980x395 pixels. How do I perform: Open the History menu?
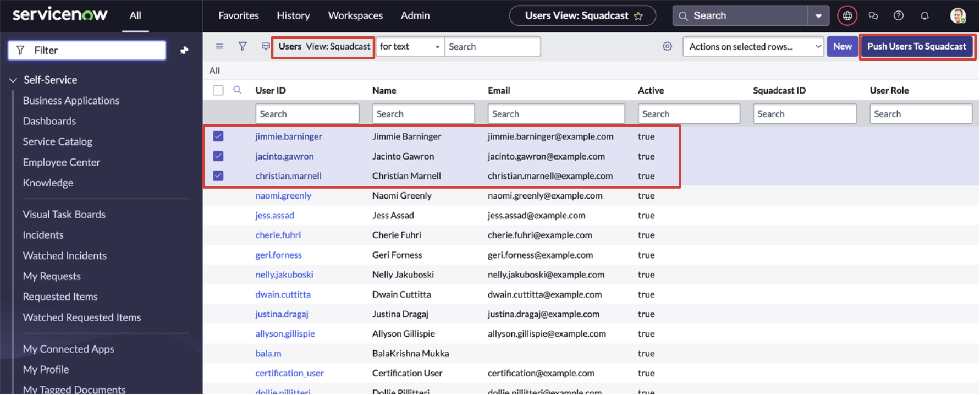click(293, 15)
